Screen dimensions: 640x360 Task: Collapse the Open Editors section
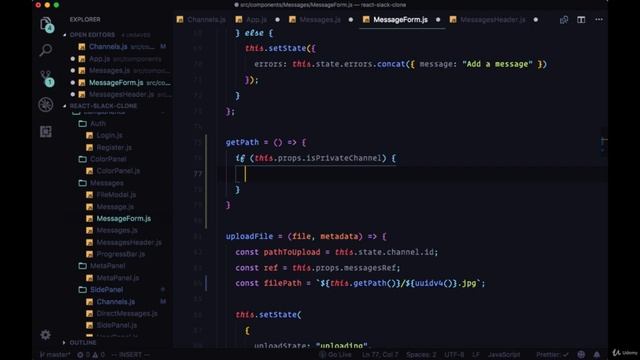tap(92, 35)
